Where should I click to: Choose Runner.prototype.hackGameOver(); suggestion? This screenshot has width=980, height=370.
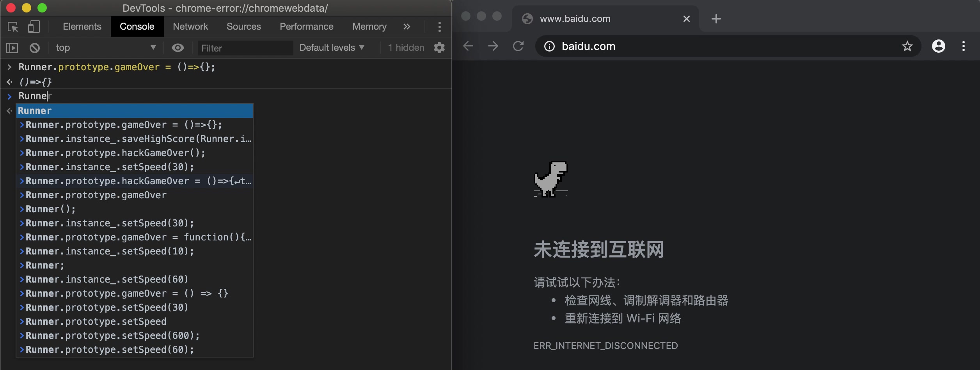[x=135, y=153]
